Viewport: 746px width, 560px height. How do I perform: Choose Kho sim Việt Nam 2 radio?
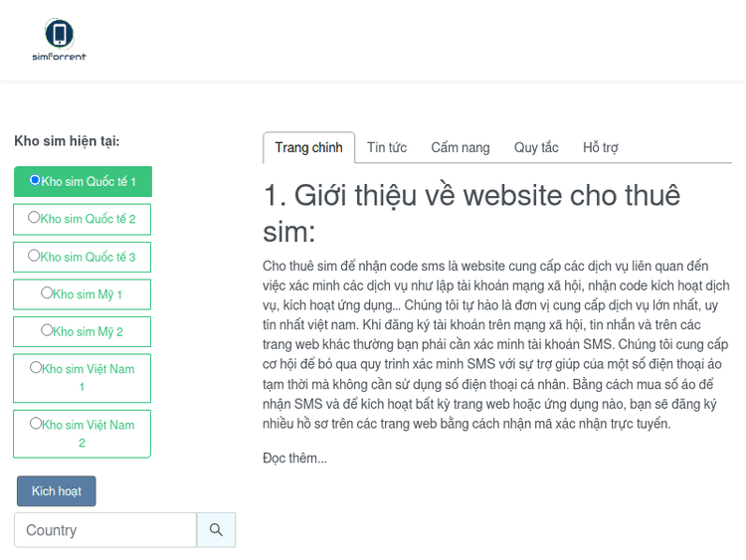point(36,424)
